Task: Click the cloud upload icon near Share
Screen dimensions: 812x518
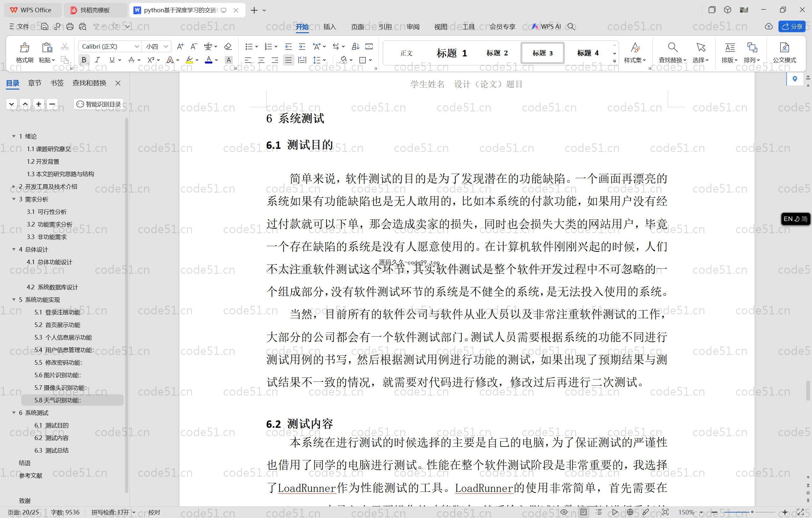Action: coord(768,26)
